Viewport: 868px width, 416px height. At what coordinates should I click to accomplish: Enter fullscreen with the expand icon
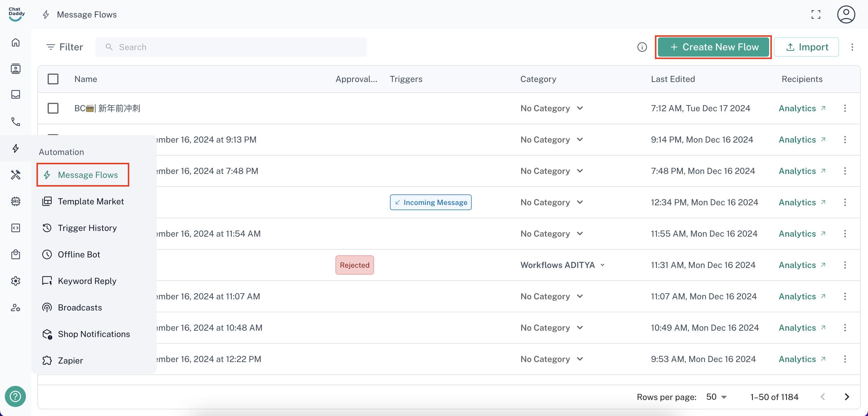(816, 14)
